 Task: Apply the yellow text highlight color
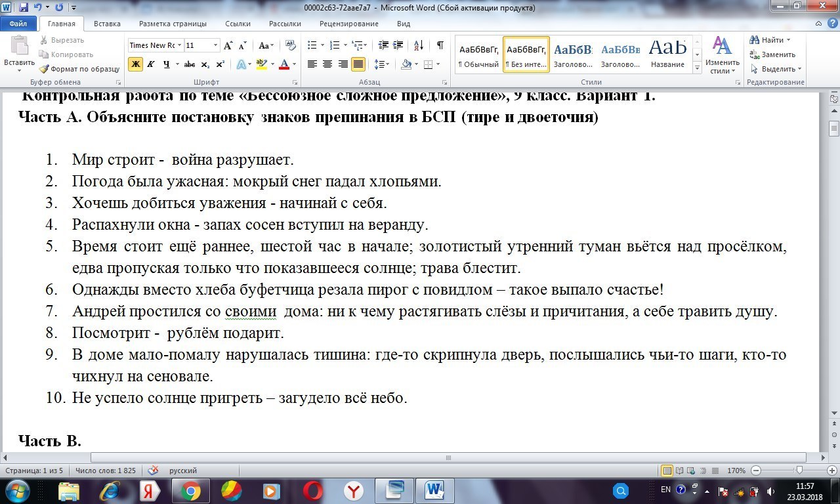click(261, 64)
